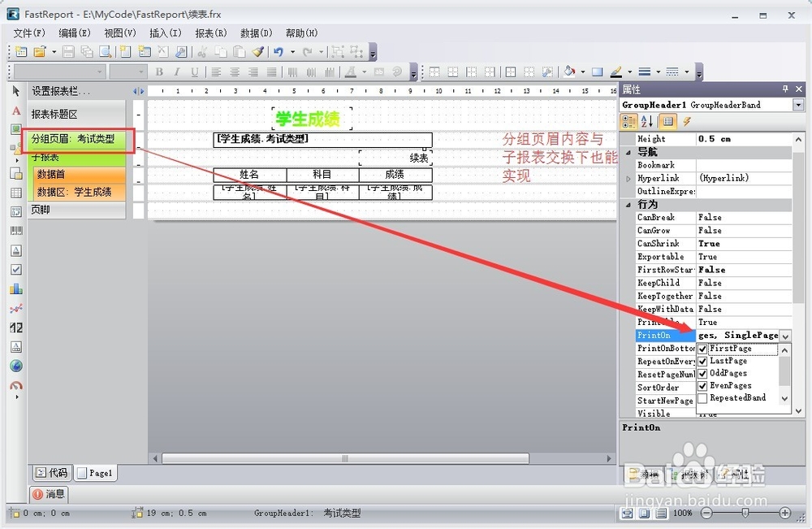
Task: Toggle the FirstPage checkbox
Action: click(x=702, y=349)
